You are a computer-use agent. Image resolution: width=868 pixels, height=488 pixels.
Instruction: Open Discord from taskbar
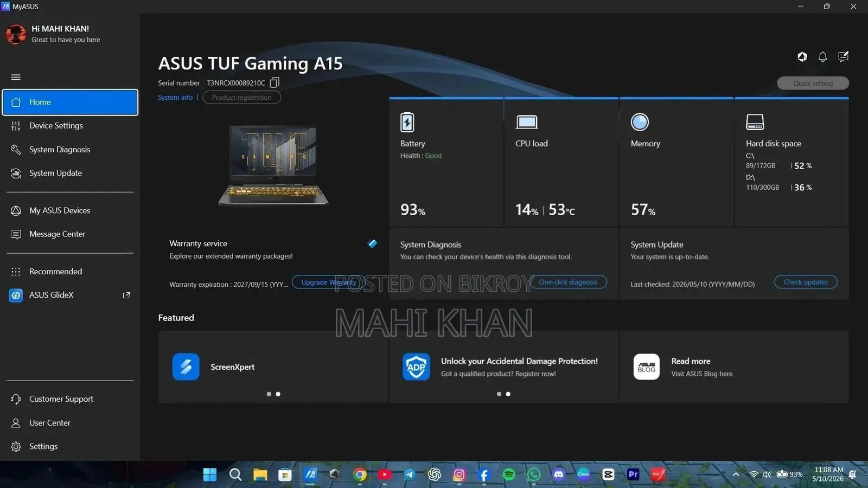click(558, 474)
